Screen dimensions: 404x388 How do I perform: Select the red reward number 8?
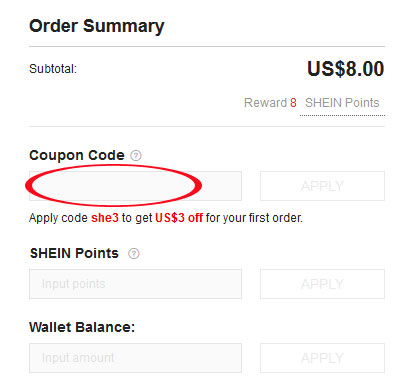(293, 103)
